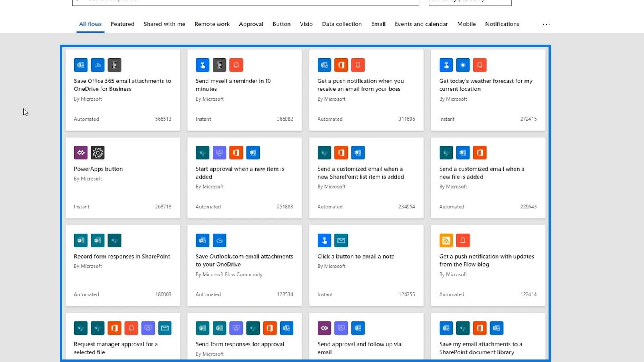This screenshot has width=644, height=362.
Task: Click the Outlook icon on Send approval and follow up card
Action: 358,328
